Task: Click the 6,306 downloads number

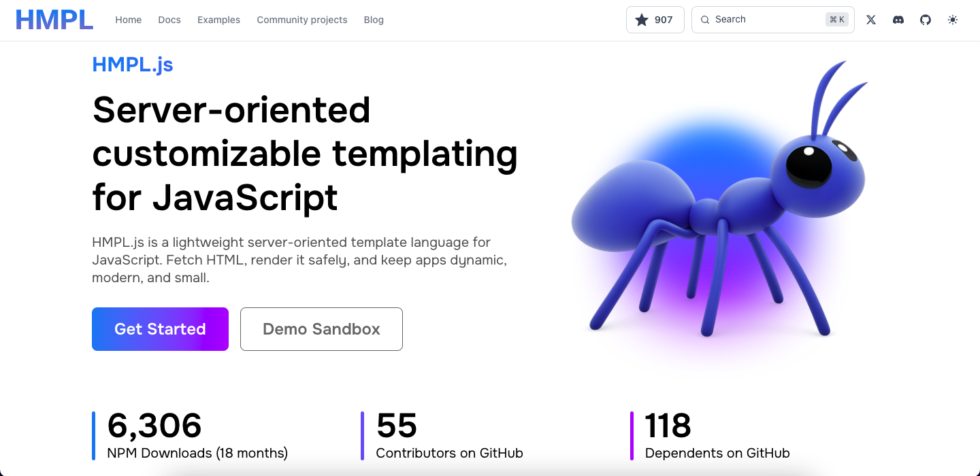Action: (x=154, y=426)
